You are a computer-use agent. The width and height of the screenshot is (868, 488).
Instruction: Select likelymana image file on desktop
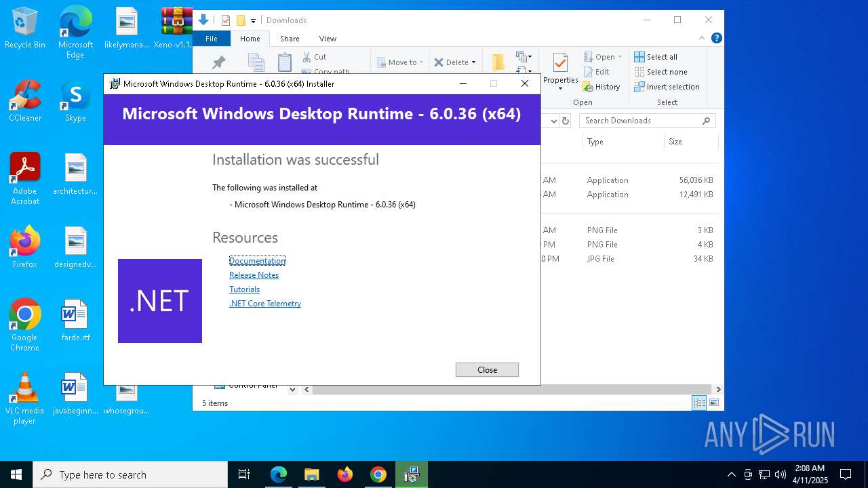[126, 28]
